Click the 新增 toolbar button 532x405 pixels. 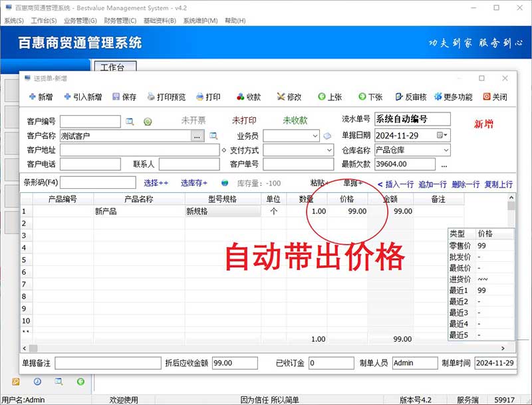pyautogui.click(x=41, y=97)
